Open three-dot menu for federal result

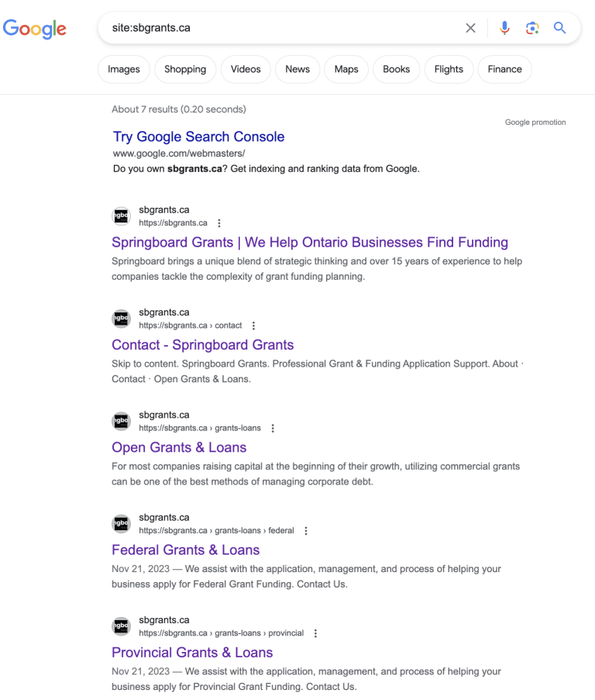click(306, 531)
